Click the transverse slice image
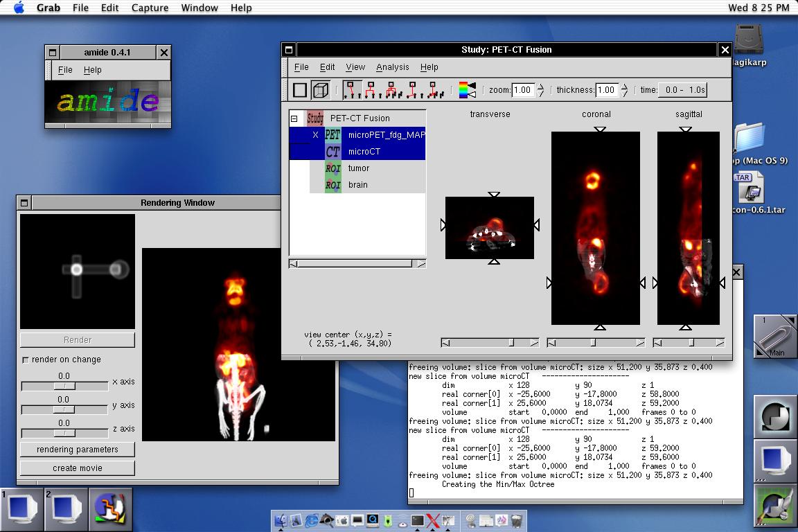This screenshot has width=798, height=532. tap(490, 228)
